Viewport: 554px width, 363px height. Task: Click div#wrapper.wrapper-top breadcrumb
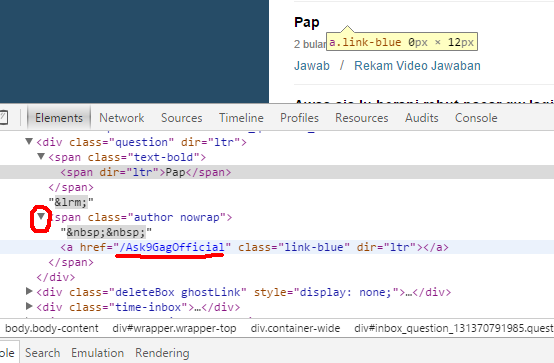[174, 328]
